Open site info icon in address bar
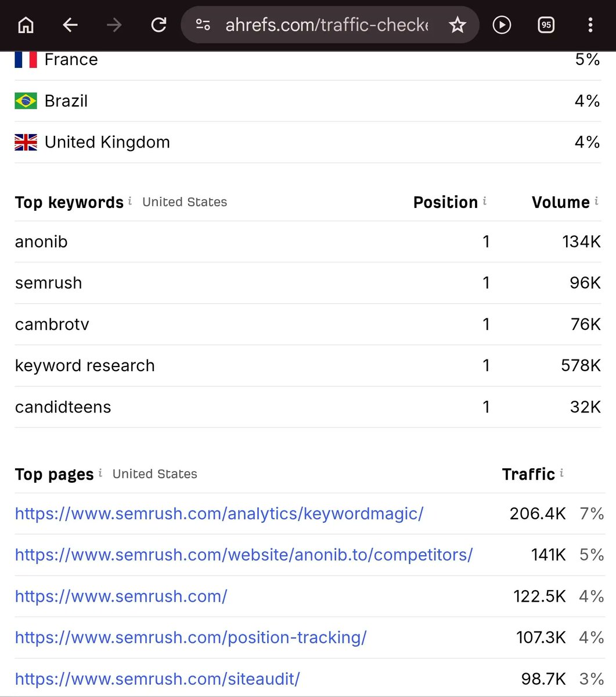The image size is (616, 697). tap(203, 25)
